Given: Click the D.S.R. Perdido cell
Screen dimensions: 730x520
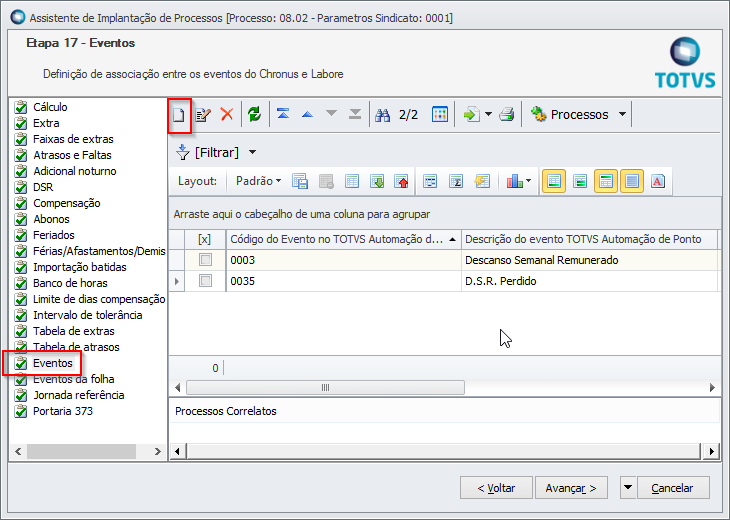Looking at the screenshot, I should tap(589, 281).
